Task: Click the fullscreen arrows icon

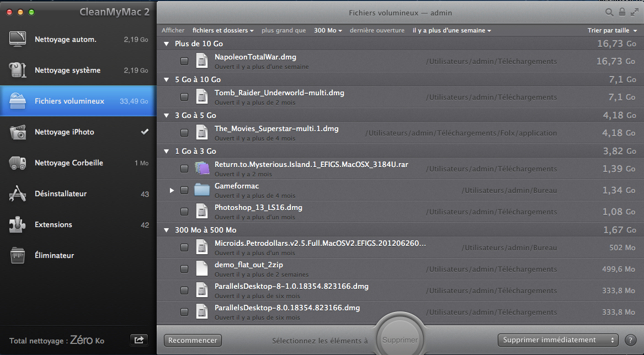Action: 635,13
